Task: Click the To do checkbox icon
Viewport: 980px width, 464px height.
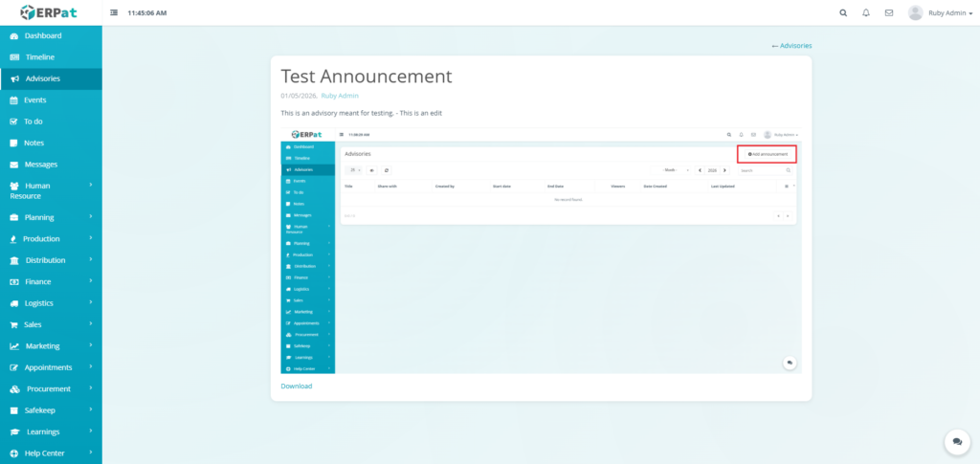Action: click(13, 122)
